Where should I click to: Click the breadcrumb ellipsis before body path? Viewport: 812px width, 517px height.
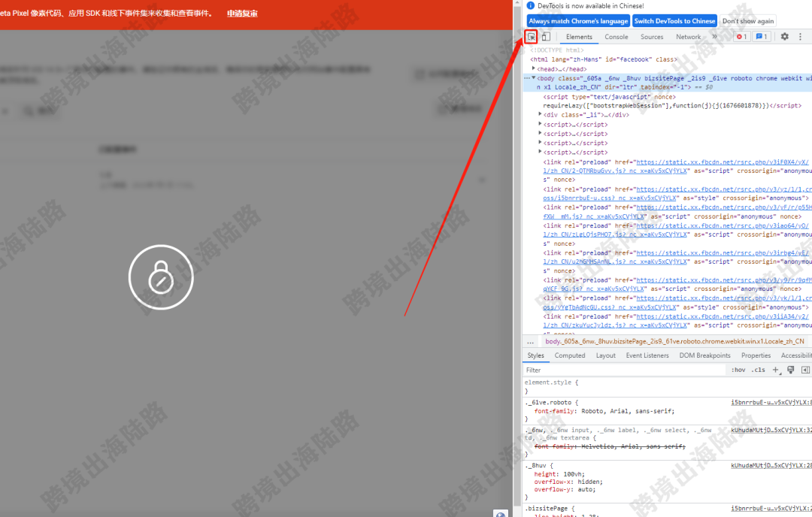[530, 342]
